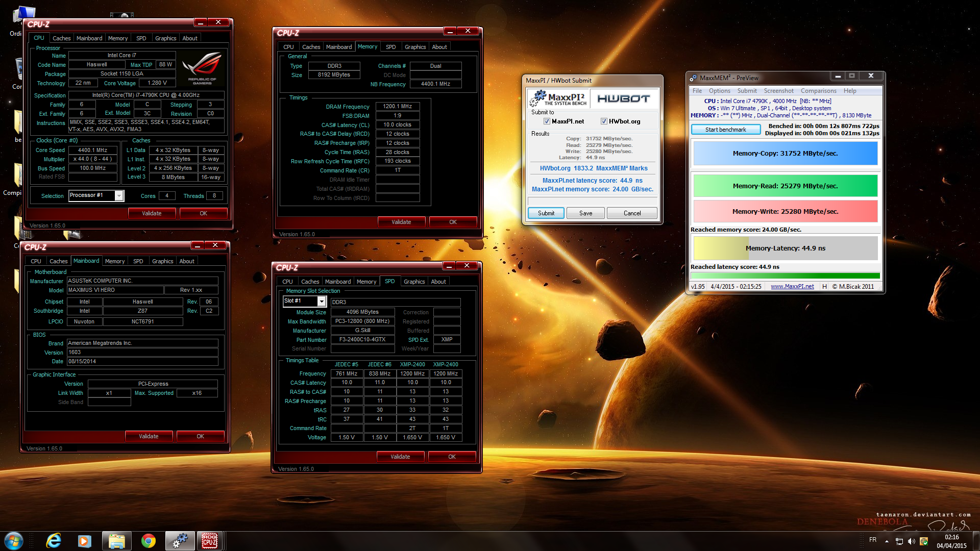Image resolution: width=980 pixels, height=551 pixels.
Task: Click the Republic of Gamers logo in CPU-Z
Action: point(202,68)
